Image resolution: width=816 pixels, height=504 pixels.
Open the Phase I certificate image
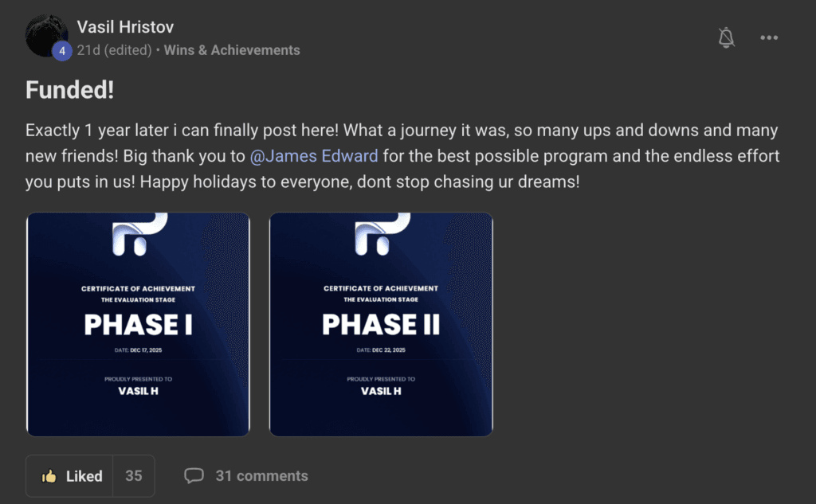coord(138,324)
